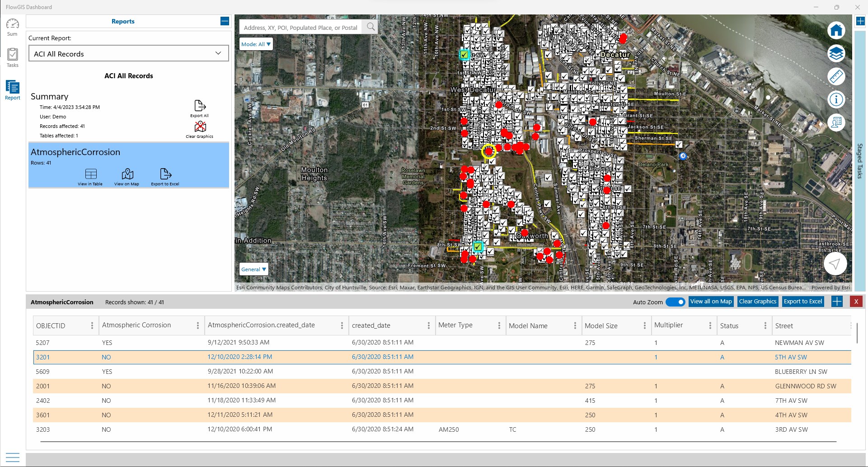Open the Meter Type column options menu
The width and height of the screenshot is (868, 467).
tap(499, 325)
